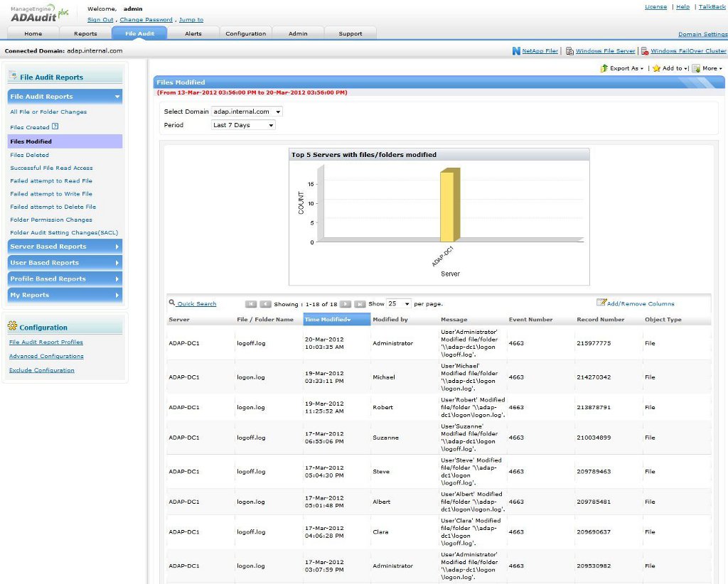Image resolution: width=728 pixels, height=584 pixels.
Task: Open the File Audit Reports section
Action: click(65, 96)
